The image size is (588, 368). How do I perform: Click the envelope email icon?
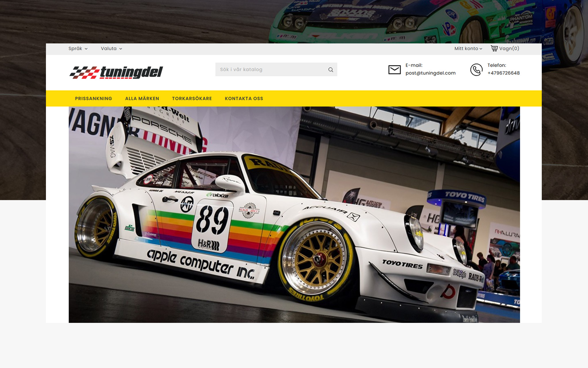(394, 70)
